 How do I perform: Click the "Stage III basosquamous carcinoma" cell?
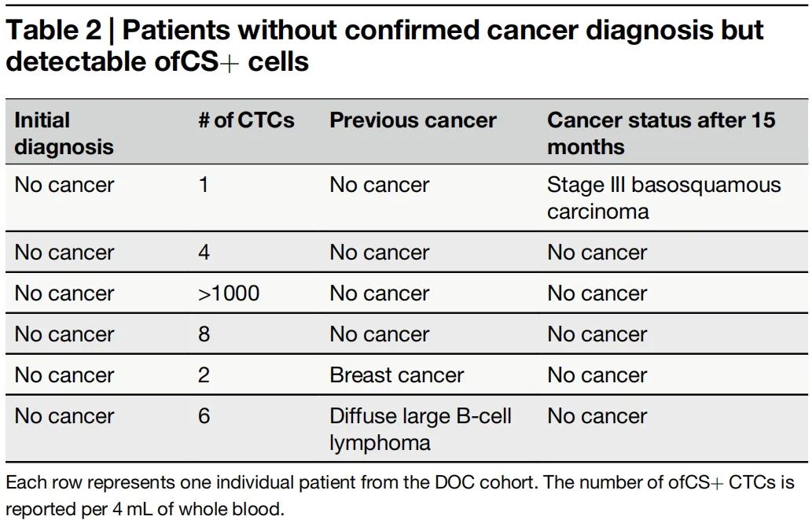[x=663, y=197]
